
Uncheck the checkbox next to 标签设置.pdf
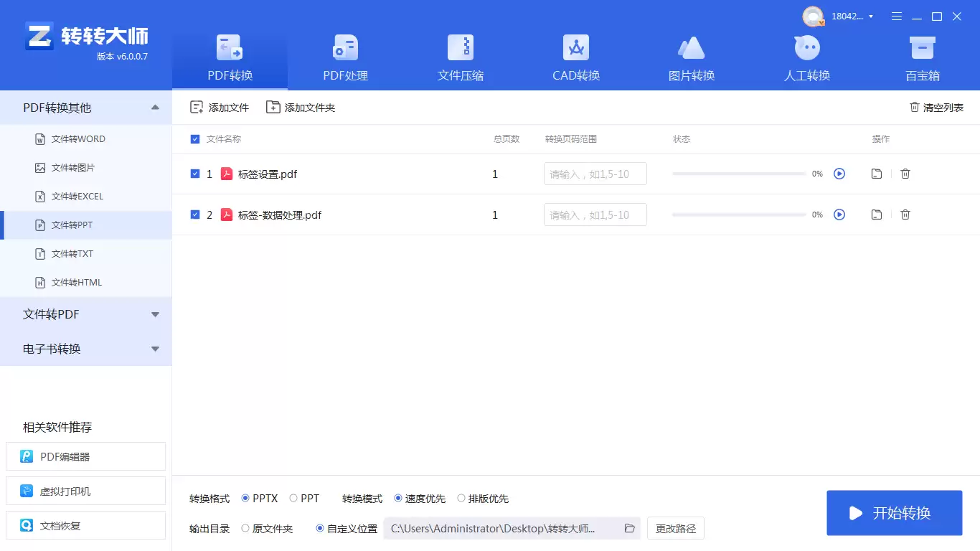click(x=194, y=173)
